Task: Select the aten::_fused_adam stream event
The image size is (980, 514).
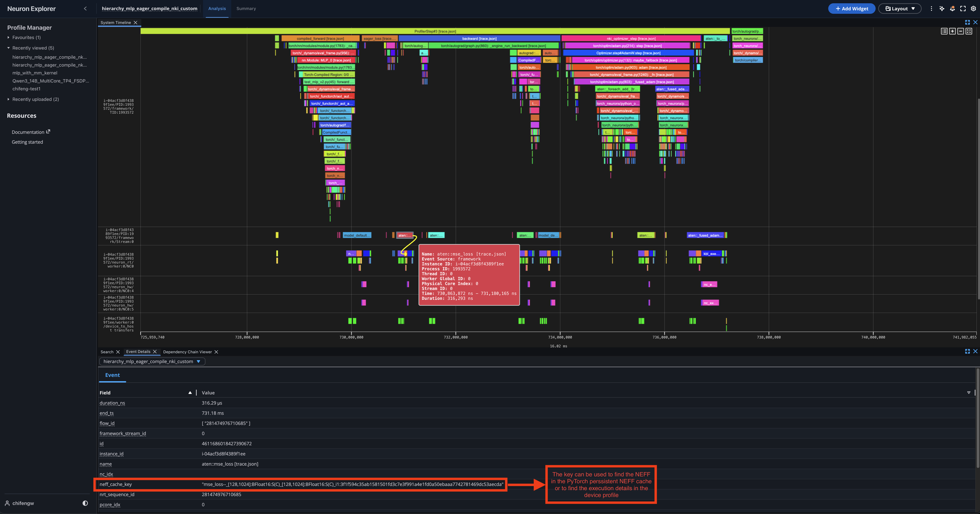Action: coord(705,235)
